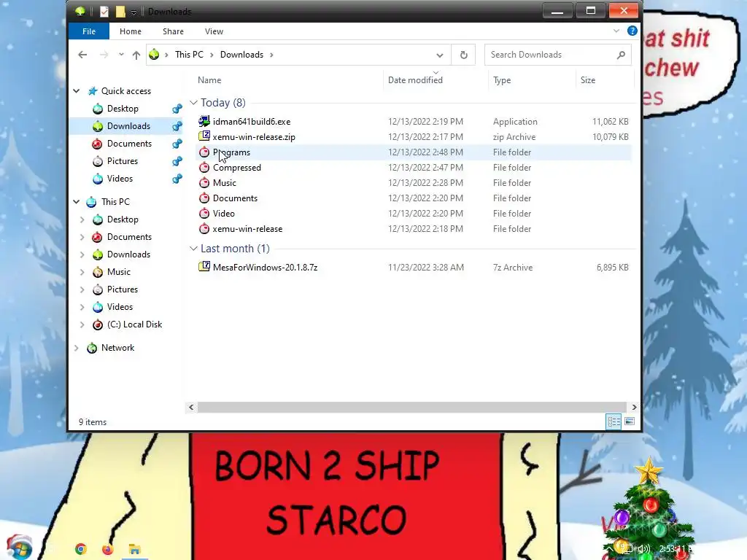
Task: Sort by Date modified column header
Action: tap(415, 80)
